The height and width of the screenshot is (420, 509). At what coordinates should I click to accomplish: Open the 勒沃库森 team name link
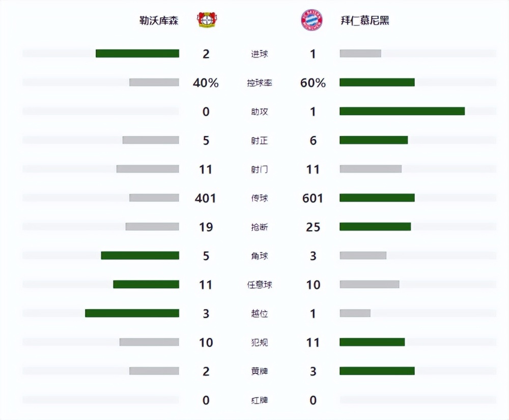159,20
